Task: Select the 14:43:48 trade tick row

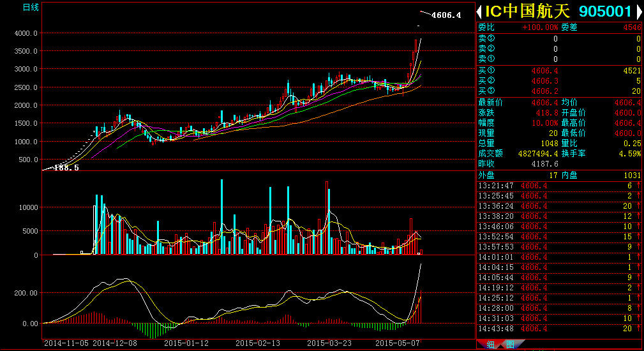Action: point(559,329)
